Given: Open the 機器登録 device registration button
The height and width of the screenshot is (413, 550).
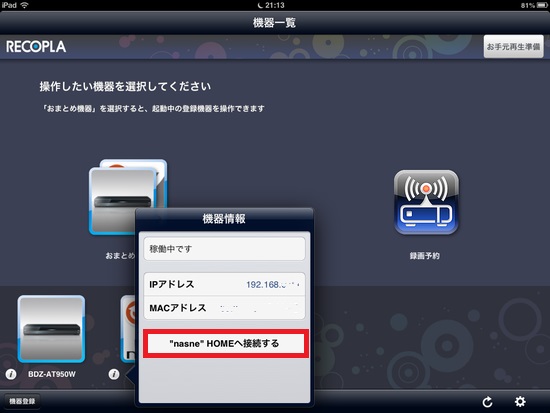Looking at the screenshot, I should 22,401.
